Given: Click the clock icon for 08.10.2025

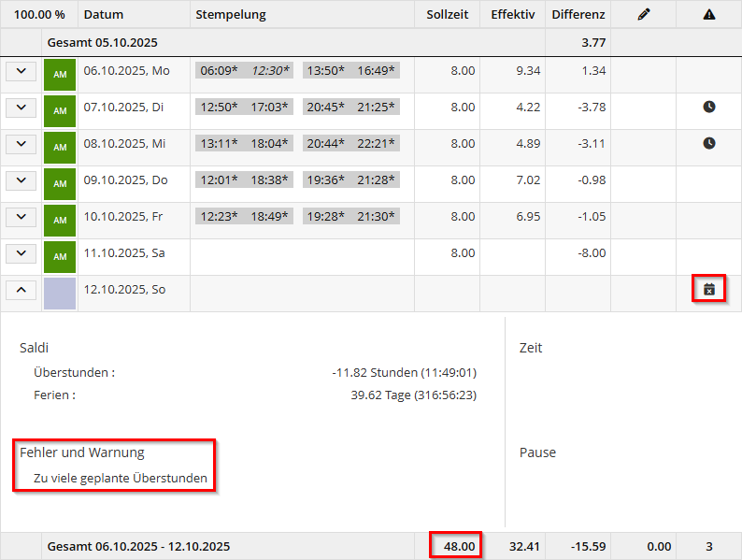Looking at the screenshot, I should point(708,143).
